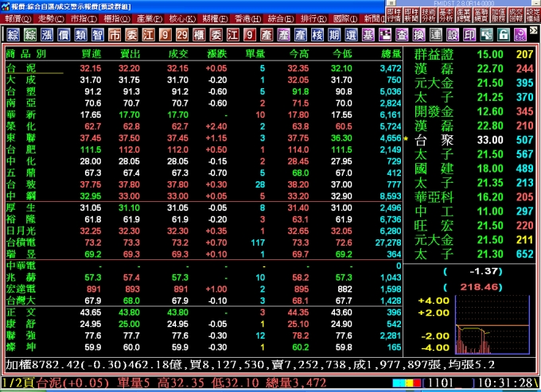541x392 pixels.
Task: Click the 連 toolbar icon
Action: [436, 34]
